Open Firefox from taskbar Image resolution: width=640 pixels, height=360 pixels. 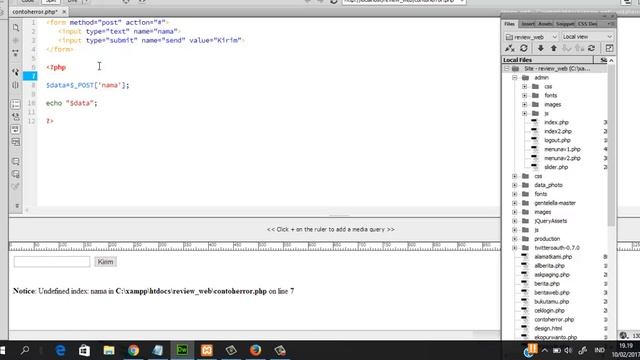click(256, 350)
